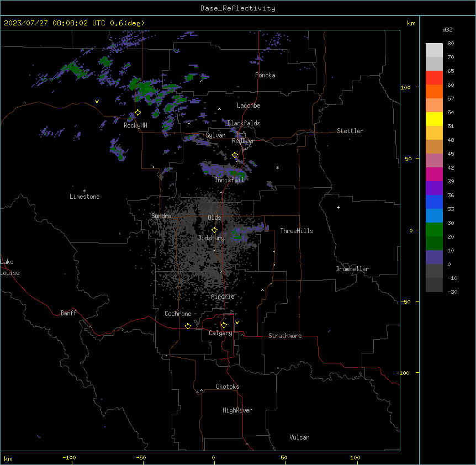This screenshot has width=476, height=465.
Task: Select the bright yellow swatch in the dBZ legend
Action: coord(434,119)
